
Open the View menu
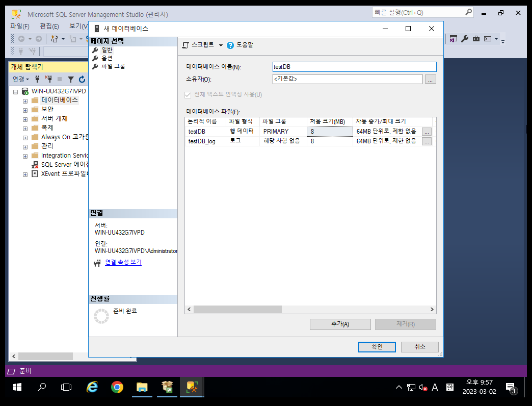78,26
